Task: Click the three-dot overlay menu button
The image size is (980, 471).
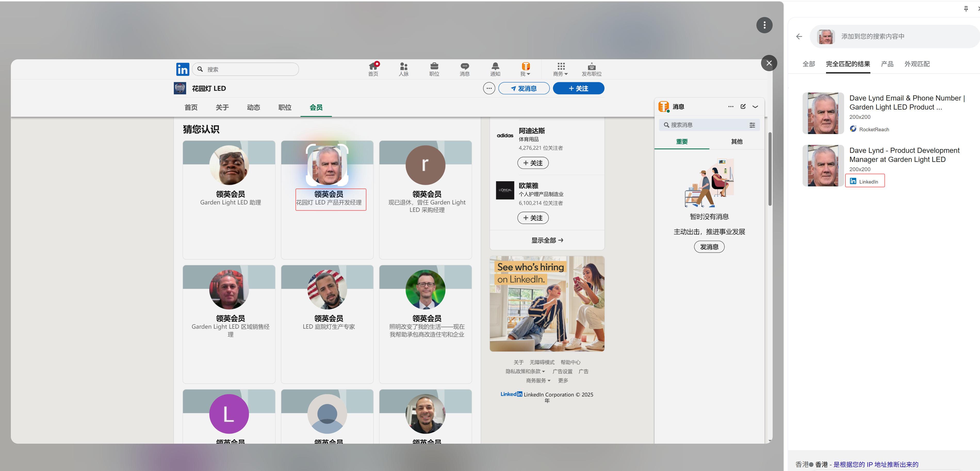Action: 764,25
